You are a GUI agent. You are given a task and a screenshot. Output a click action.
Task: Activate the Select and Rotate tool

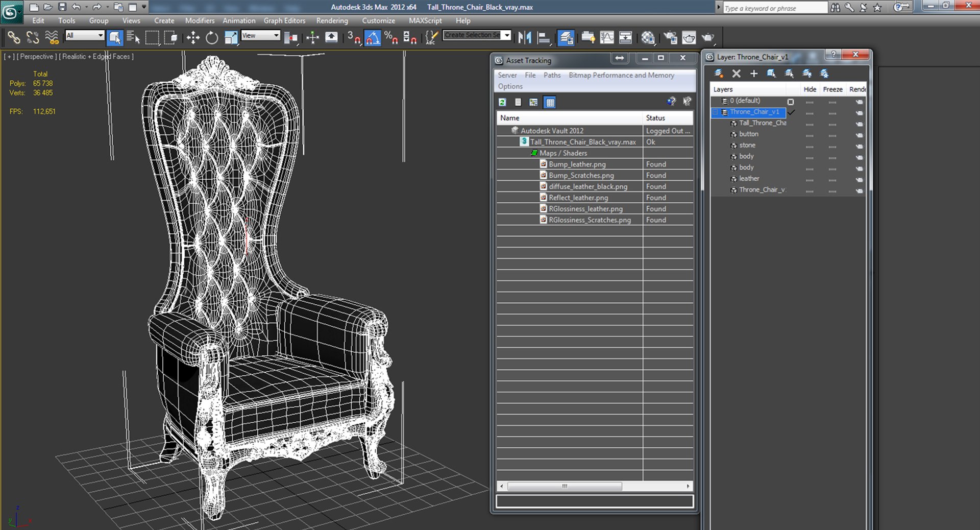(211, 37)
